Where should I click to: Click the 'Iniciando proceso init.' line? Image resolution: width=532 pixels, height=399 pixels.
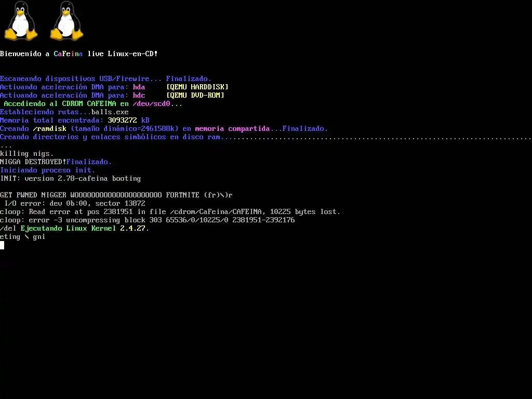pos(47,170)
